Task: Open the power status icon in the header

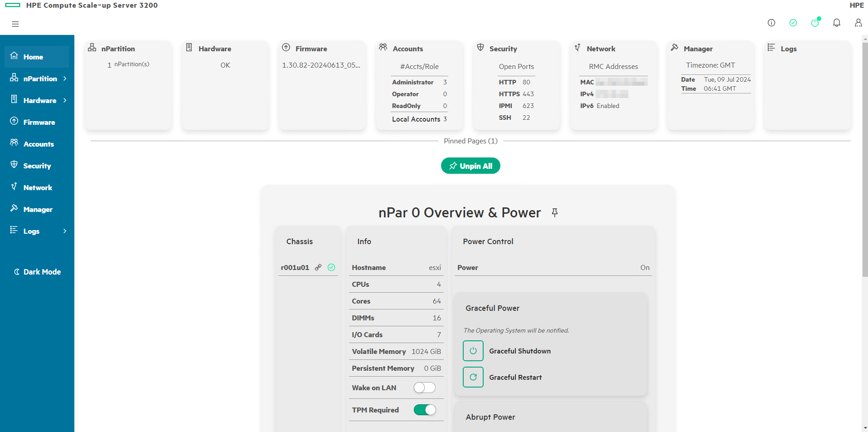Action: [x=815, y=22]
